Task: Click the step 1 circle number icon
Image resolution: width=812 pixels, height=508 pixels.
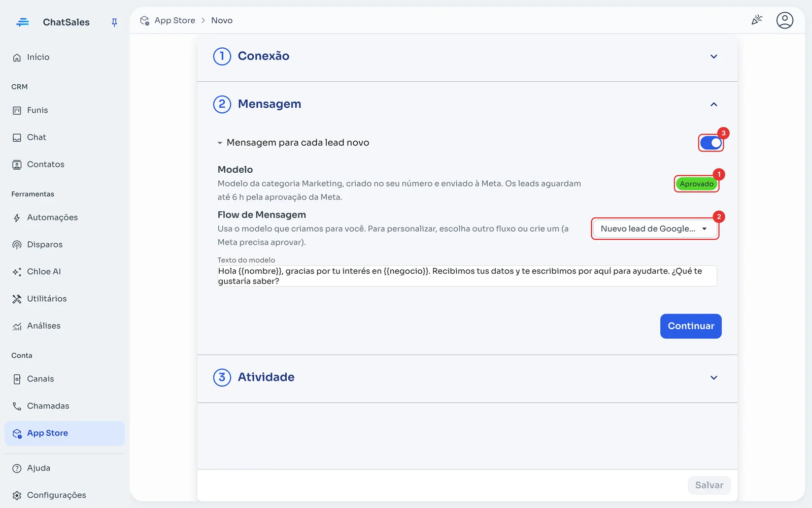Action: pyautogui.click(x=222, y=56)
